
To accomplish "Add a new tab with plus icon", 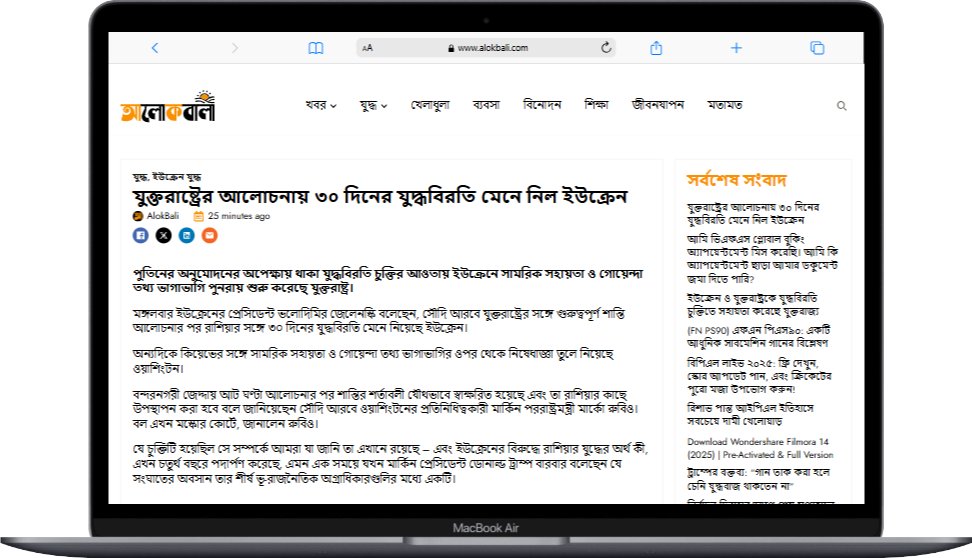I will point(736,48).
